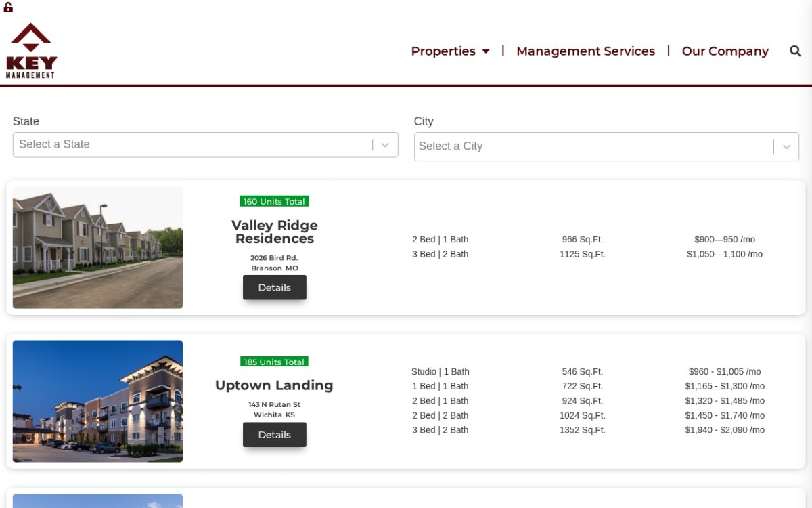Click the Uptown Landing title
812x508 pixels.
click(x=274, y=385)
